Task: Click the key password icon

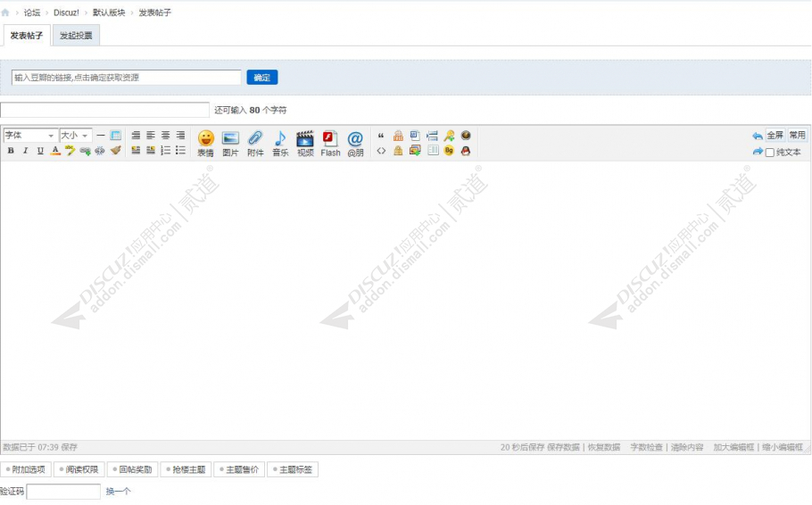Action: click(x=449, y=136)
